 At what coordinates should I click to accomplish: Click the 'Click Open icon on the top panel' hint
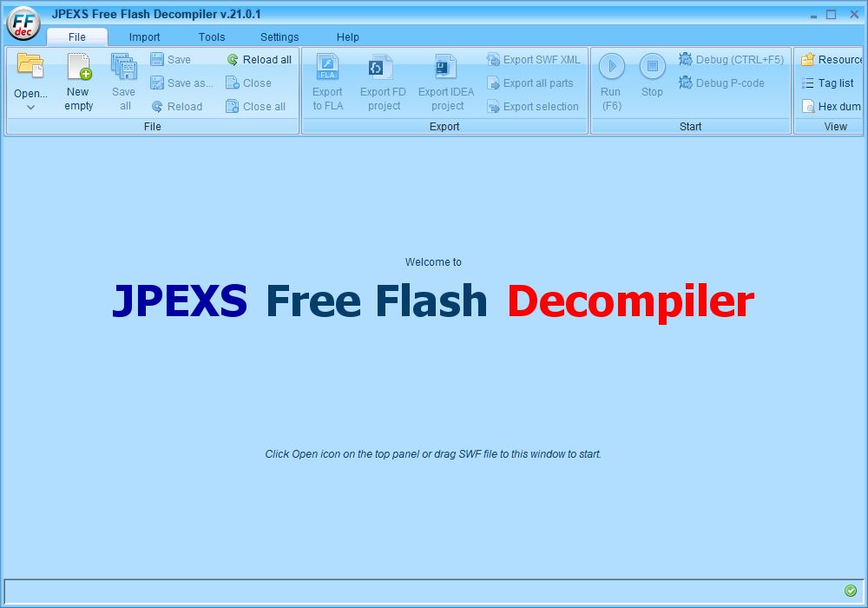point(433,454)
